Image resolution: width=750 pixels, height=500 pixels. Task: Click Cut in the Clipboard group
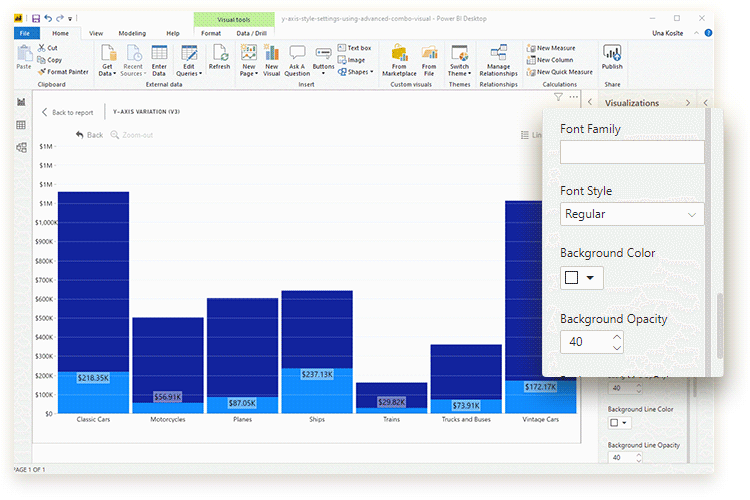[48, 48]
